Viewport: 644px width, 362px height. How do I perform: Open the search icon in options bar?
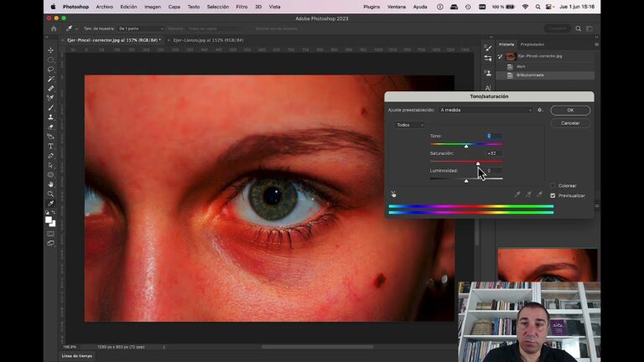(x=579, y=28)
